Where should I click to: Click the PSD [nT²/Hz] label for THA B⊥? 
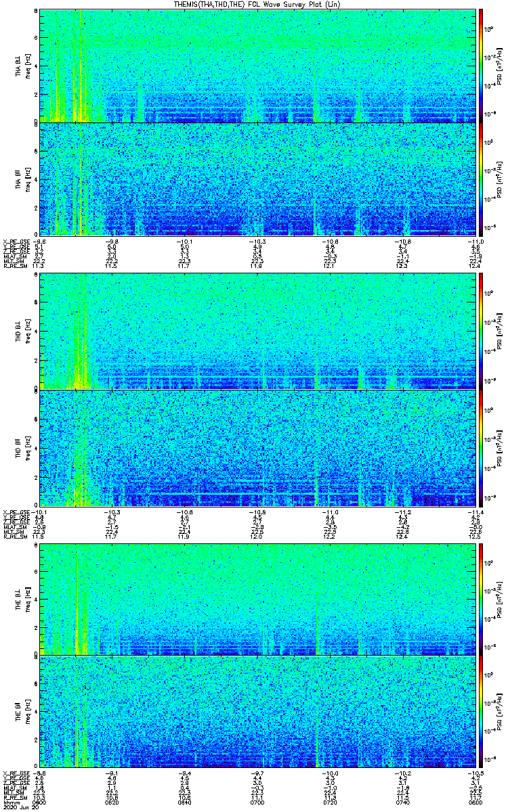[x=501, y=66]
